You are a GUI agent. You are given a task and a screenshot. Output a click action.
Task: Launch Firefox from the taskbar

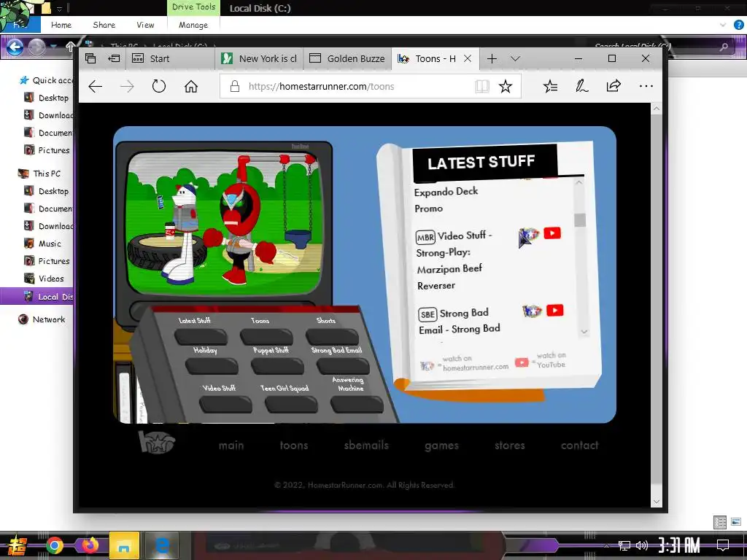(90, 545)
